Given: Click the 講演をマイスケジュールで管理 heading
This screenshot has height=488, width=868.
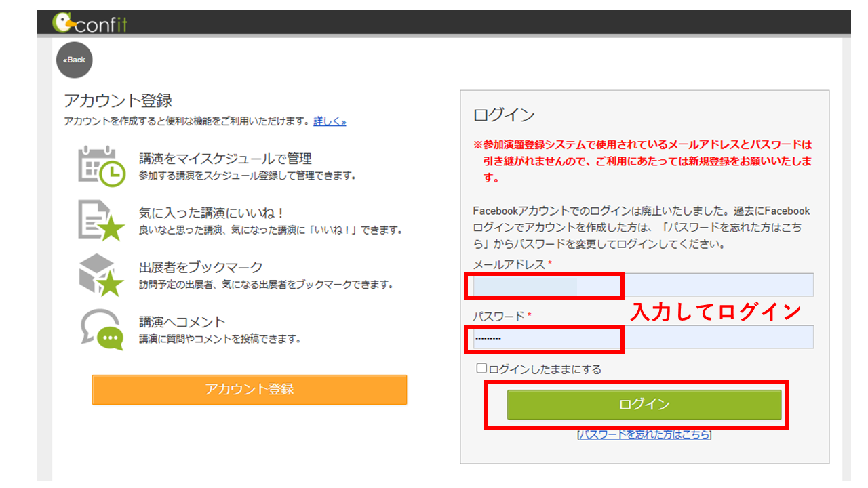Looking at the screenshot, I should tap(225, 159).
